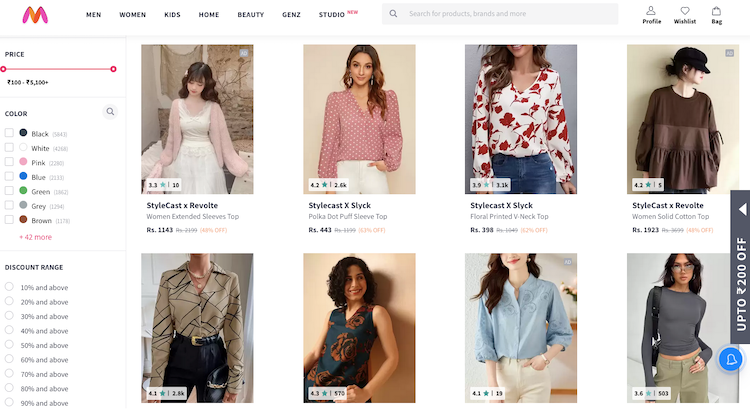Click the Green color swatch

coord(23,190)
